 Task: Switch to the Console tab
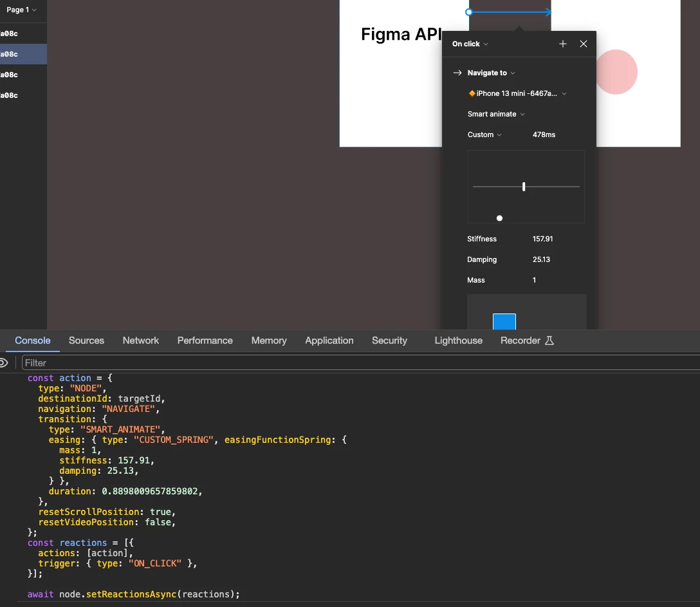tap(33, 341)
